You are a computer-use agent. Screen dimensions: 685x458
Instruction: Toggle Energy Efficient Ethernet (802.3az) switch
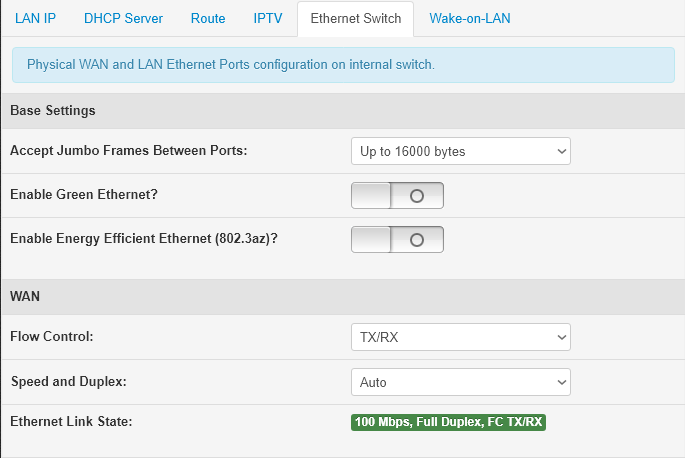pyautogui.click(x=397, y=240)
